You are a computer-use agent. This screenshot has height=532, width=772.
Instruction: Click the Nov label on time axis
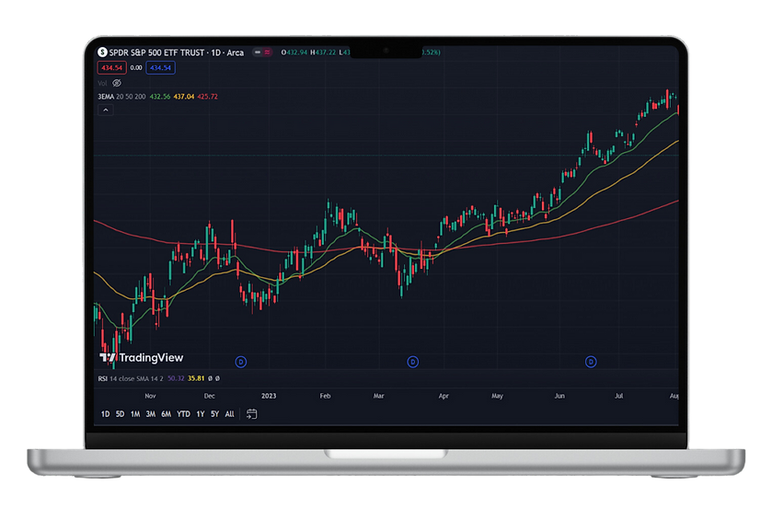(x=150, y=396)
